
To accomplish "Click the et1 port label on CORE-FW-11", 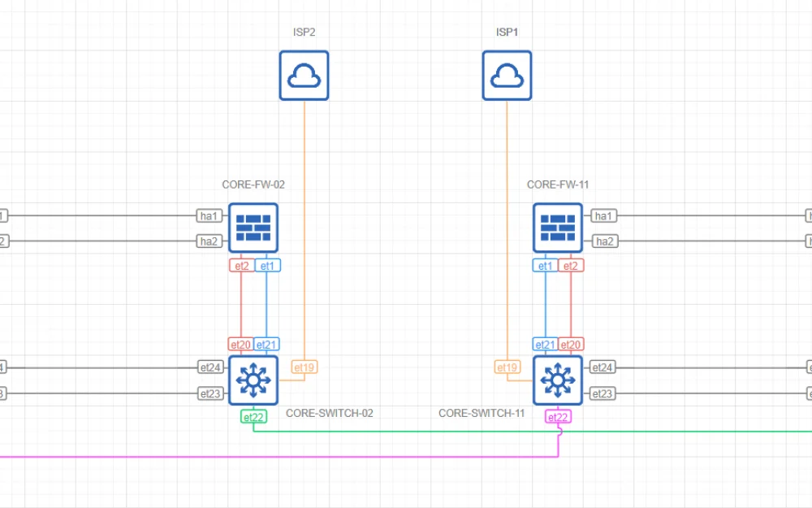I will [545, 265].
